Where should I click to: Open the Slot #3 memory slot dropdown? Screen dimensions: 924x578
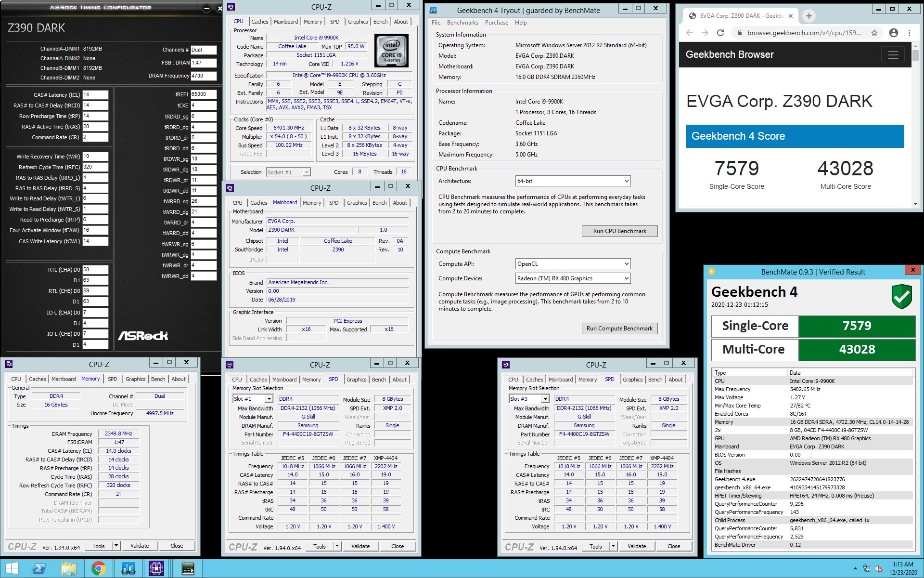coord(529,399)
